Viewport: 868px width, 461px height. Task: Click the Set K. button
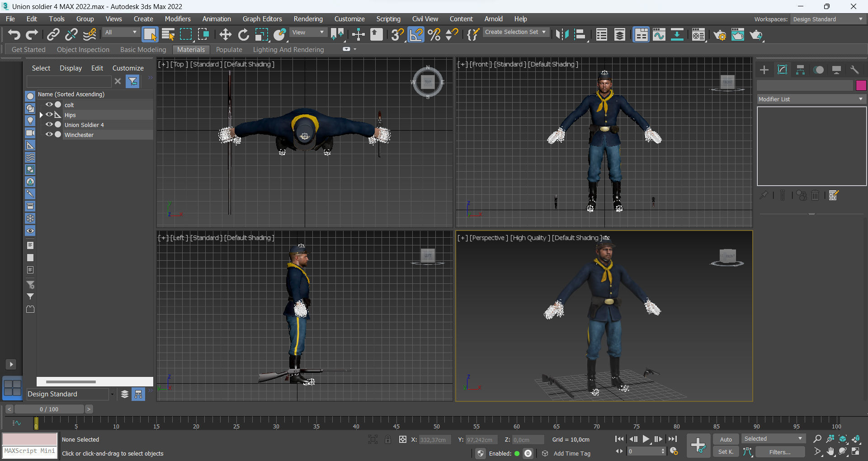coord(726,452)
